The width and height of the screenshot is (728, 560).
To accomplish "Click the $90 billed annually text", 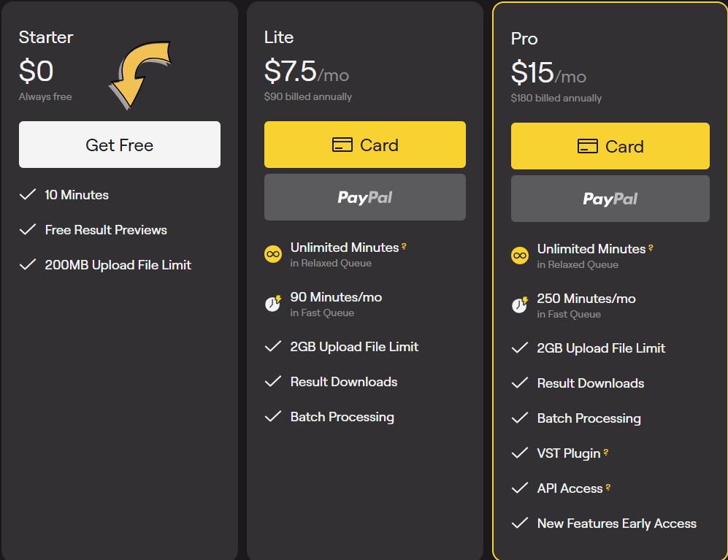I will point(307,96).
